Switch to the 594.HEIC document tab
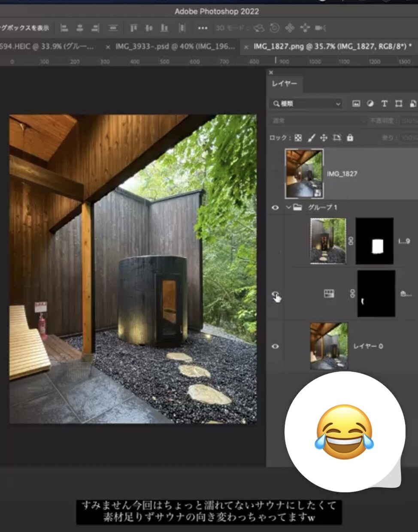 coord(47,46)
